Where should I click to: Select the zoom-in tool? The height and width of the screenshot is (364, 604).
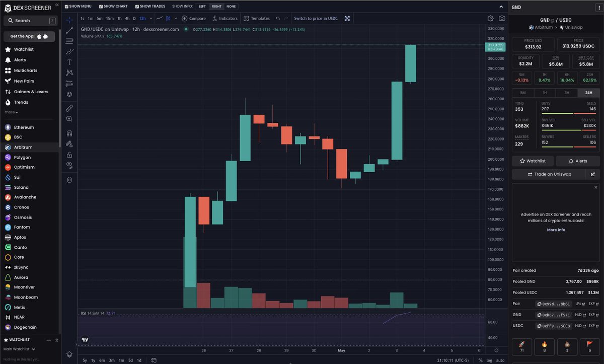(69, 119)
